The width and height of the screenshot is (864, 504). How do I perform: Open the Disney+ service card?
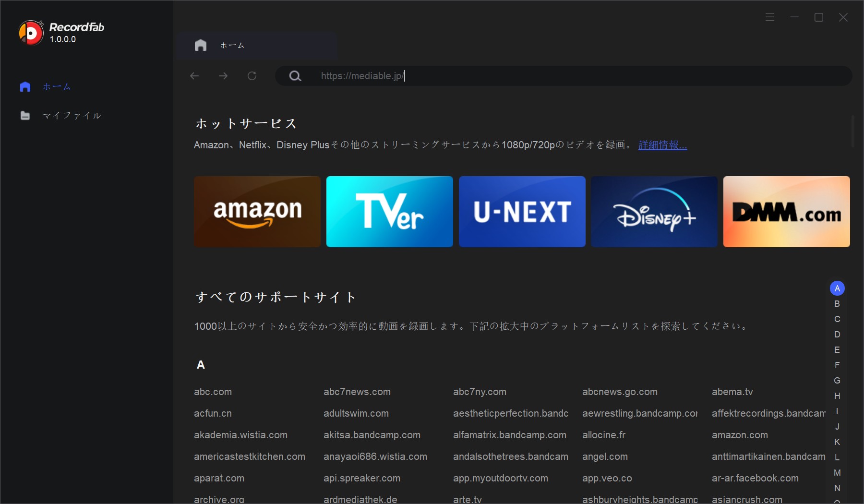pyautogui.click(x=654, y=212)
